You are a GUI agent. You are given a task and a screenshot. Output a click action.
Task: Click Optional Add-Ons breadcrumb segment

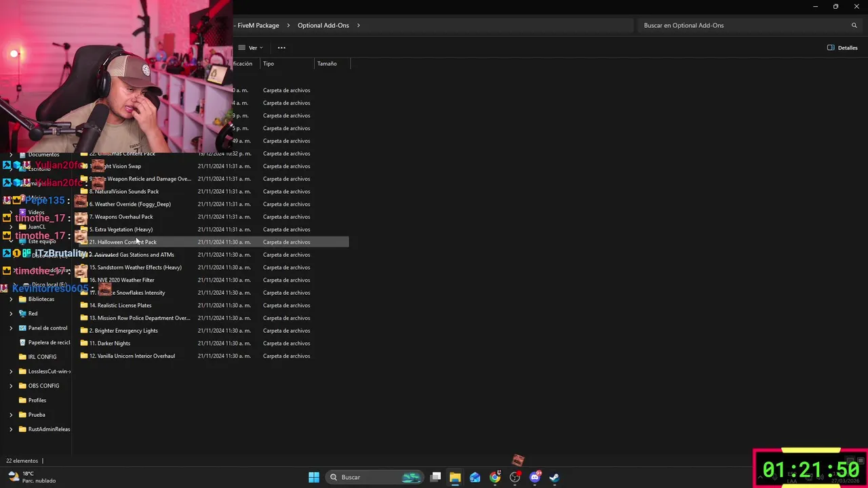point(323,25)
